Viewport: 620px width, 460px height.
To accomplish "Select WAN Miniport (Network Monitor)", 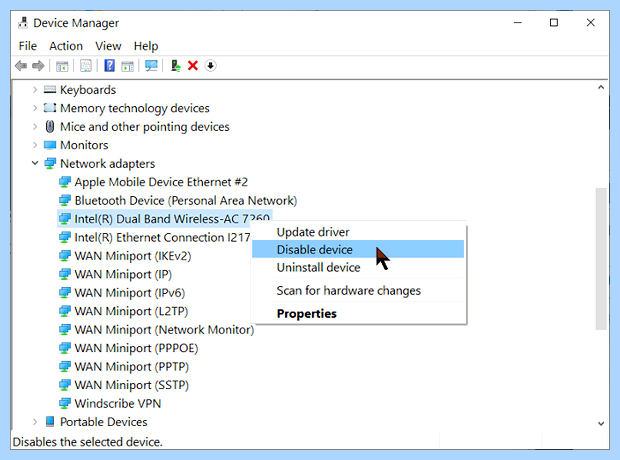I will click(164, 329).
